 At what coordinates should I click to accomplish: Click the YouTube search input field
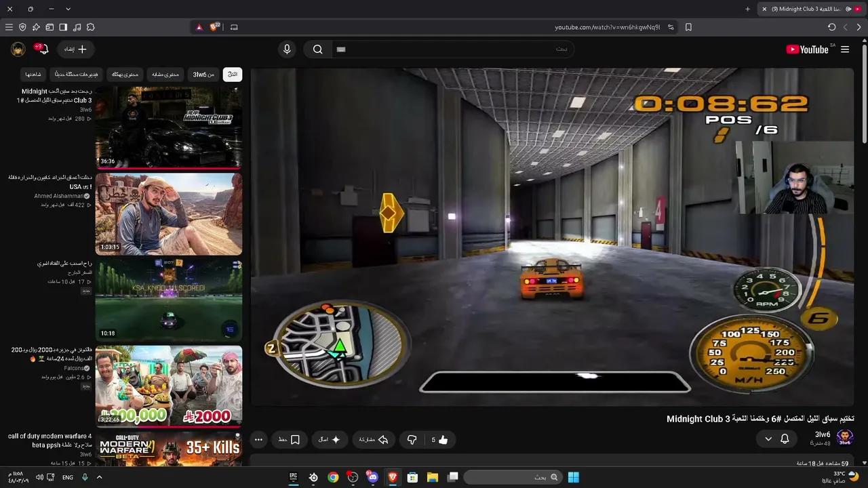[452, 49]
